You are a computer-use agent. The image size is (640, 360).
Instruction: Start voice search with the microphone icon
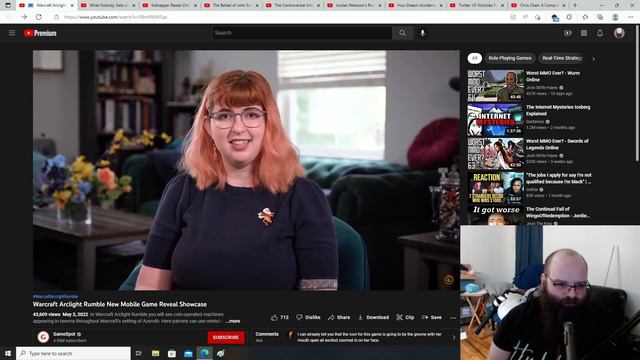[422, 33]
